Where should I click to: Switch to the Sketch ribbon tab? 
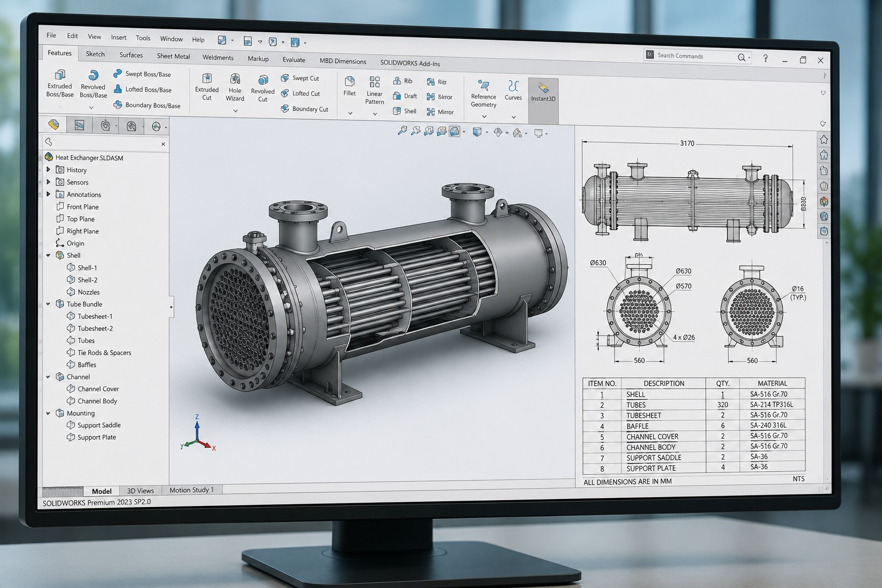tap(95, 54)
